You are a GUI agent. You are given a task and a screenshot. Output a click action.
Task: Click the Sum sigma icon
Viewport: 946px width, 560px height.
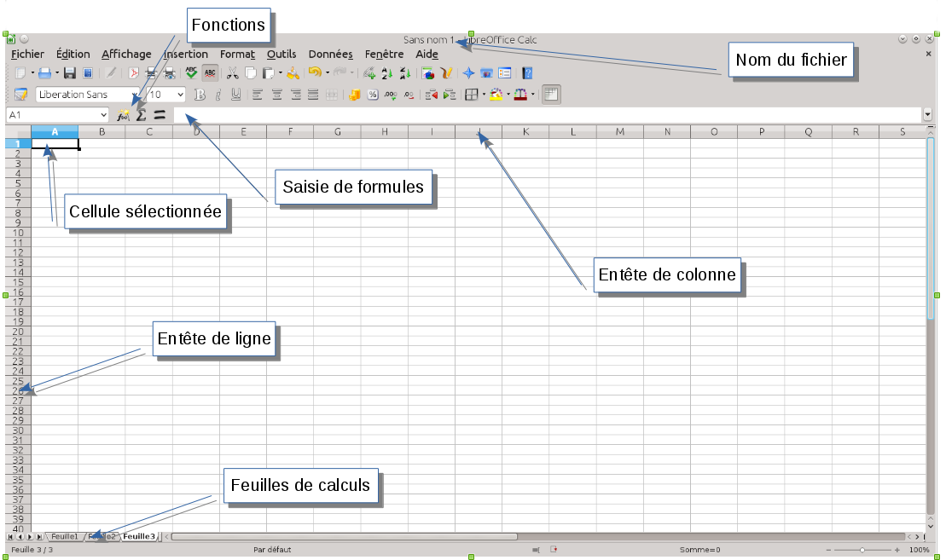(x=142, y=114)
